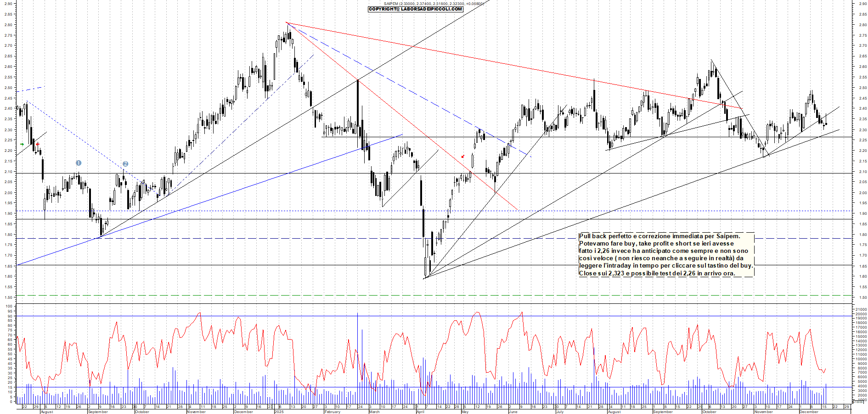Click the 2025 year label on the time axis

[x=279, y=412]
